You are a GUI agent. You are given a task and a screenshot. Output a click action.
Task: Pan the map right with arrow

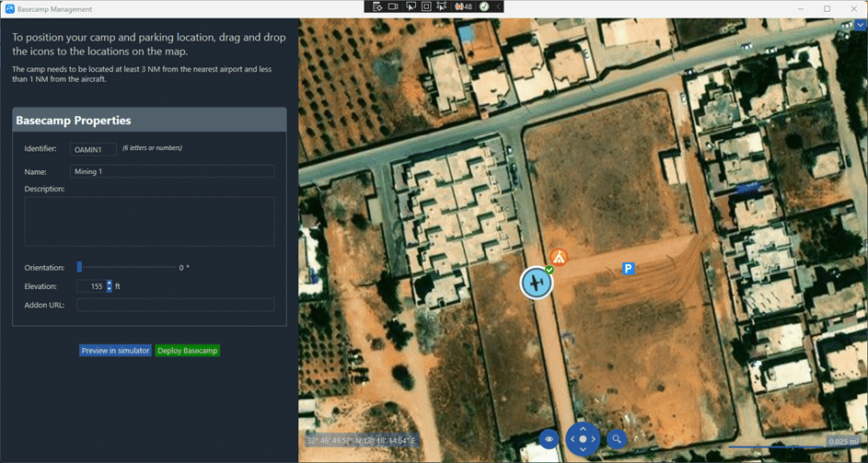click(x=595, y=439)
